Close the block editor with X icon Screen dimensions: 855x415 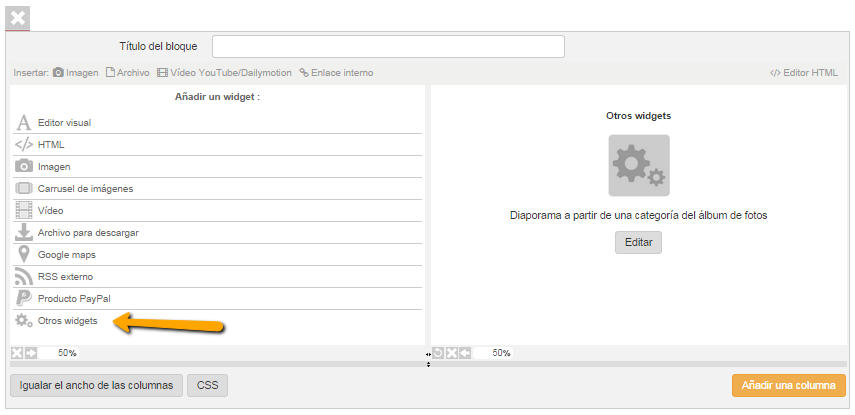pyautogui.click(x=17, y=19)
